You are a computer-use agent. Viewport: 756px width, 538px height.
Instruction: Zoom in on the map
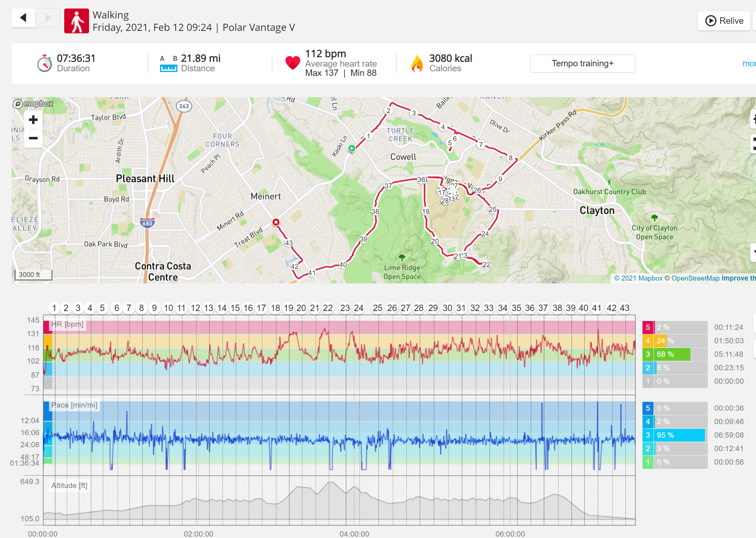click(x=33, y=120)
